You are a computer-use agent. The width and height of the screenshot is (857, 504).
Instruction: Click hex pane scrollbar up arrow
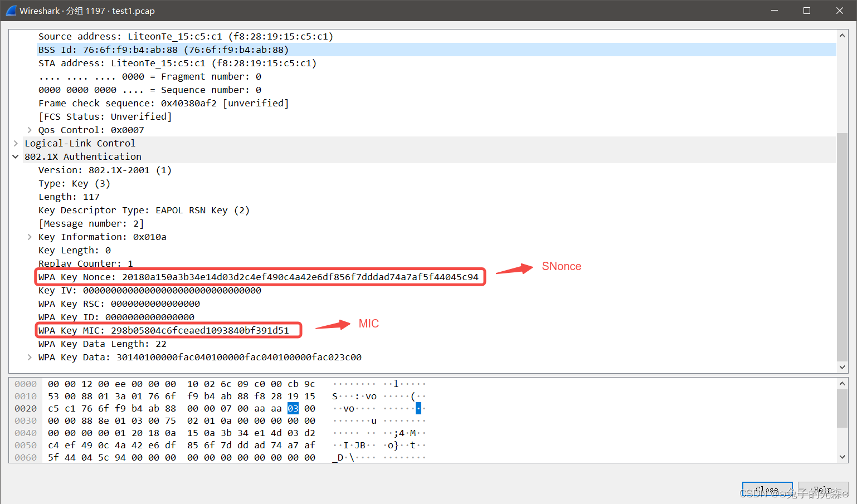[842, 384]
